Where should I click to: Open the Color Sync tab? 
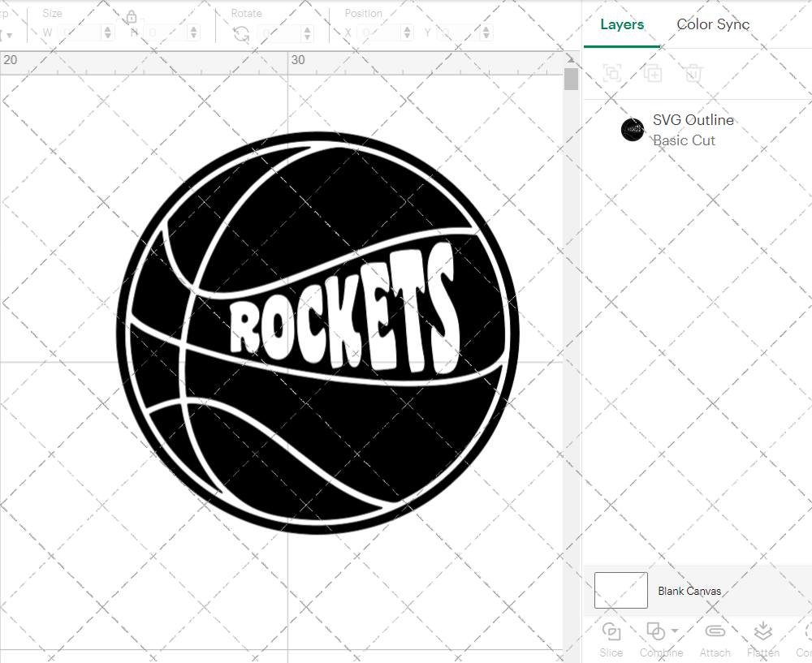(x=713, y=24)
